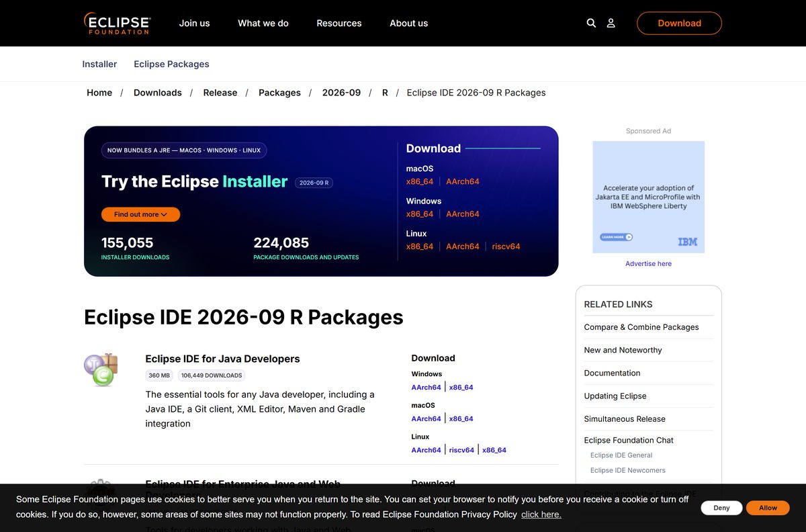Image resolution: width=806 pixels, height=532 pixels.
Task: Go to Downloads breadcrumb
Action: [158, 93]
